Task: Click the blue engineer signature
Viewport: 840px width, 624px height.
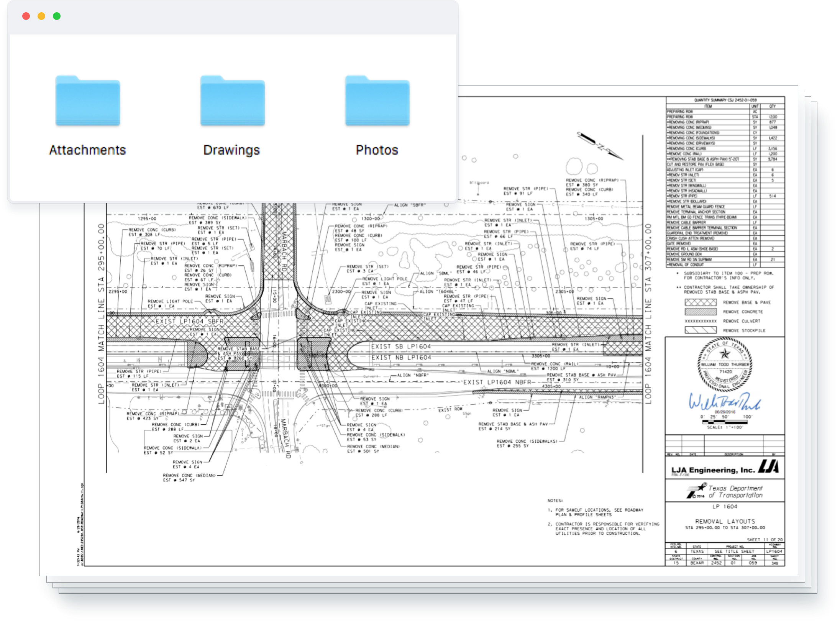Action: pos(724,401)
